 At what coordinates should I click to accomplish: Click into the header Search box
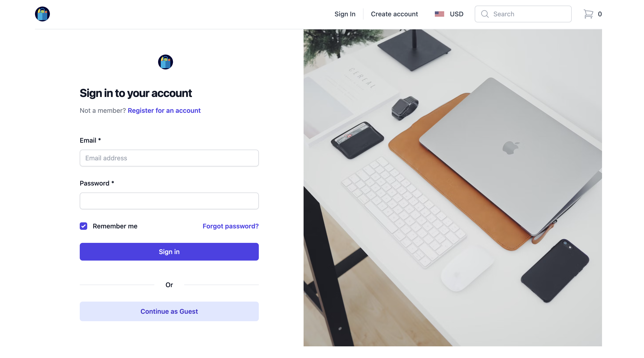click(x=523, y=14)
